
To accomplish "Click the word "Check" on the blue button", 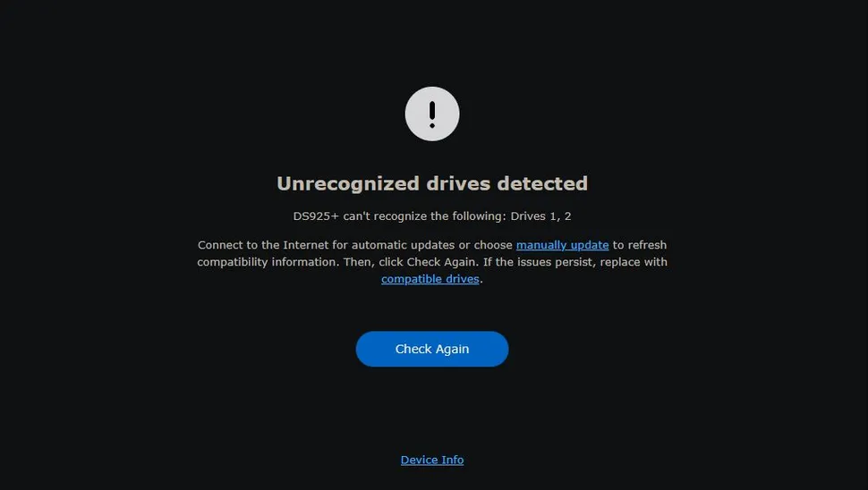I will click(413, 349).
